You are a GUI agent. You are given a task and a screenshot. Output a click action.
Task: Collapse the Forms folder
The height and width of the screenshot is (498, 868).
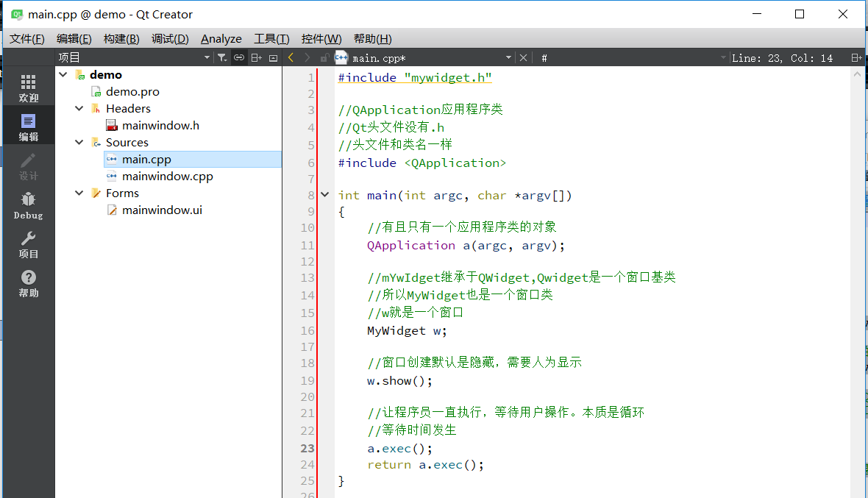(x=79, y=193)
